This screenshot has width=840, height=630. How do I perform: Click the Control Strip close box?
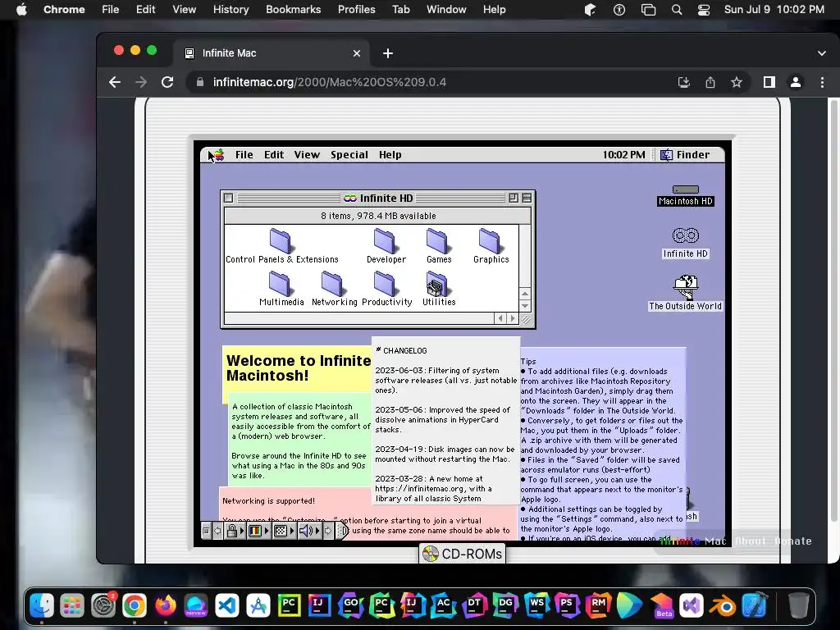[x=206, y=531]
